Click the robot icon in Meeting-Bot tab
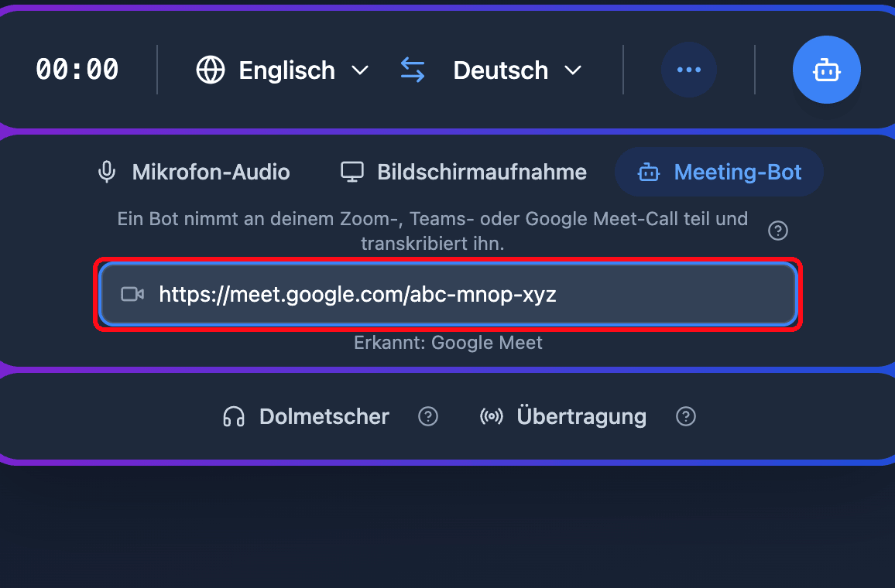The width and height of the screenshot is (895, 588). pyautogui.click(x=649, y=172)
